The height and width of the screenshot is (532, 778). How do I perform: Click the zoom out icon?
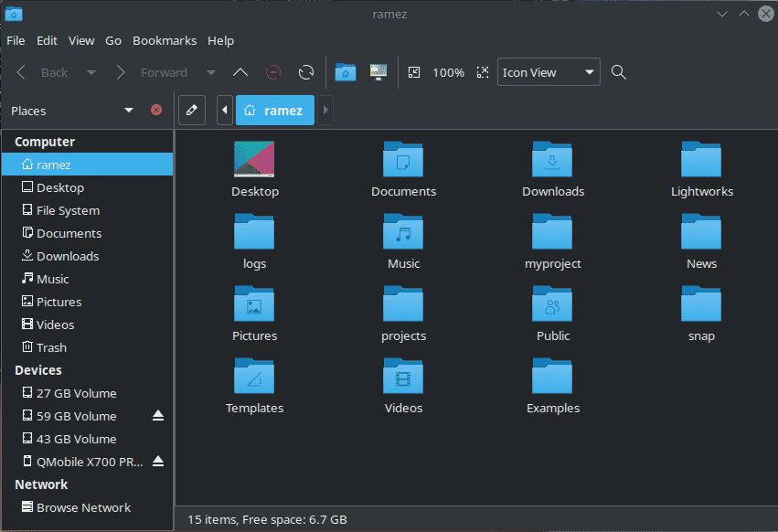[x=414, y=72]
